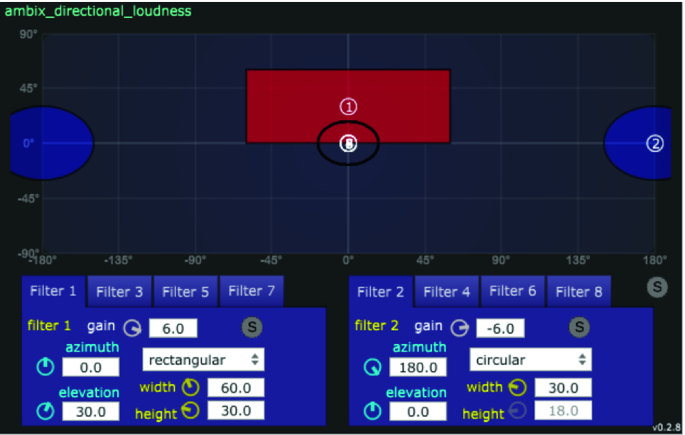Click the filter 1 width knob
This screenshot has width=685, height=435.
click(191, 387)
